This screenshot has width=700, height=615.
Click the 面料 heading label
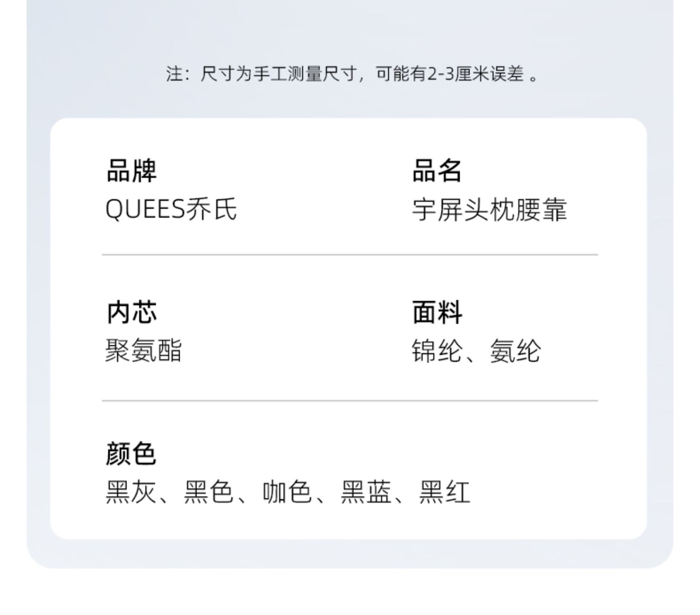(x=437, y=312)
